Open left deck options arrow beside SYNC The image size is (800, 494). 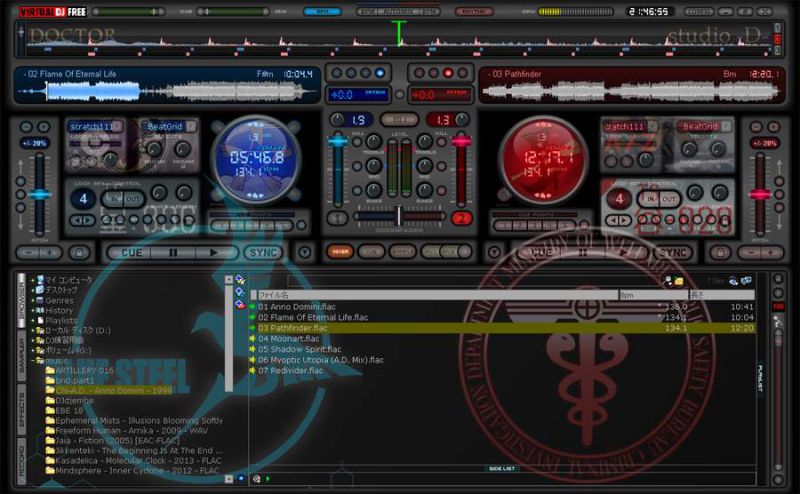(x=305, y=252)
